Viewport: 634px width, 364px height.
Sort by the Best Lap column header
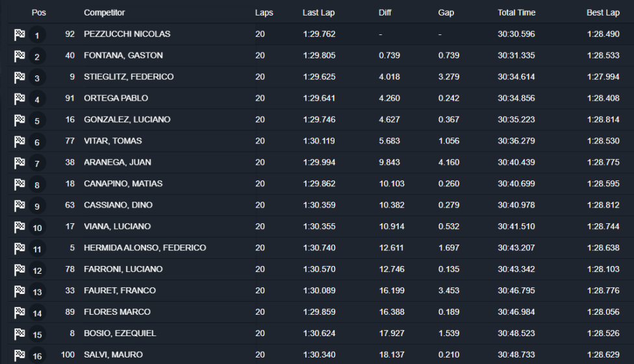pos(603,13)
